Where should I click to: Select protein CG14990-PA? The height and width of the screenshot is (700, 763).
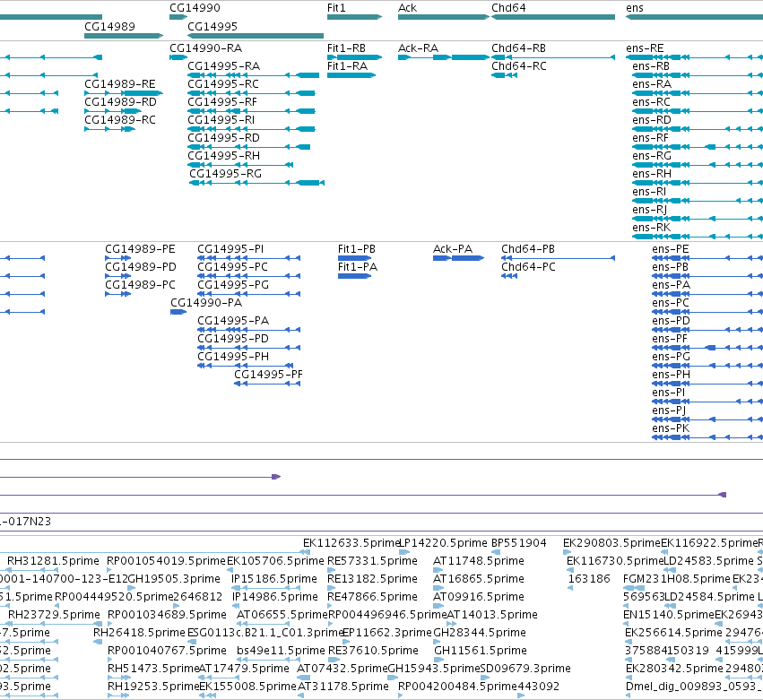point(206,303)
